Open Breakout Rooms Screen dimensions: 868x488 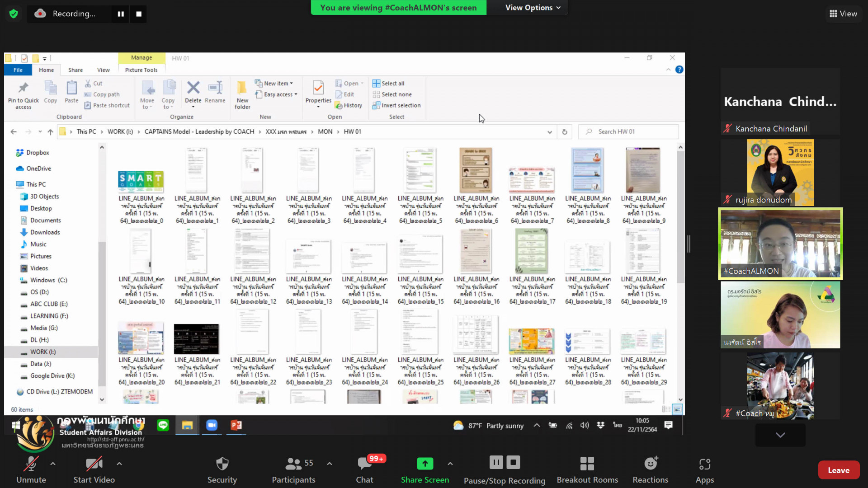pos(587,469)
